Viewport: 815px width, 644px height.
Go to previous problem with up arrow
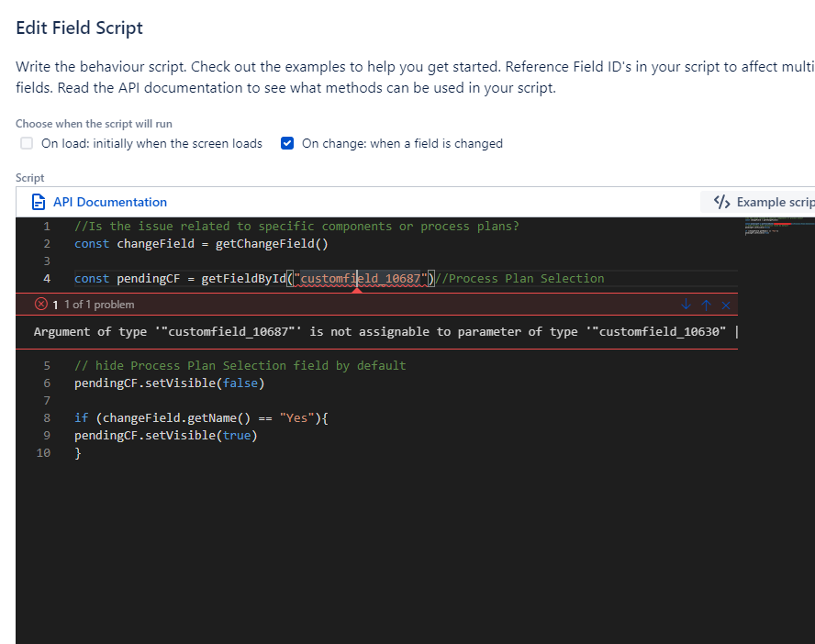pyautogui.click(x=706, y=305)
